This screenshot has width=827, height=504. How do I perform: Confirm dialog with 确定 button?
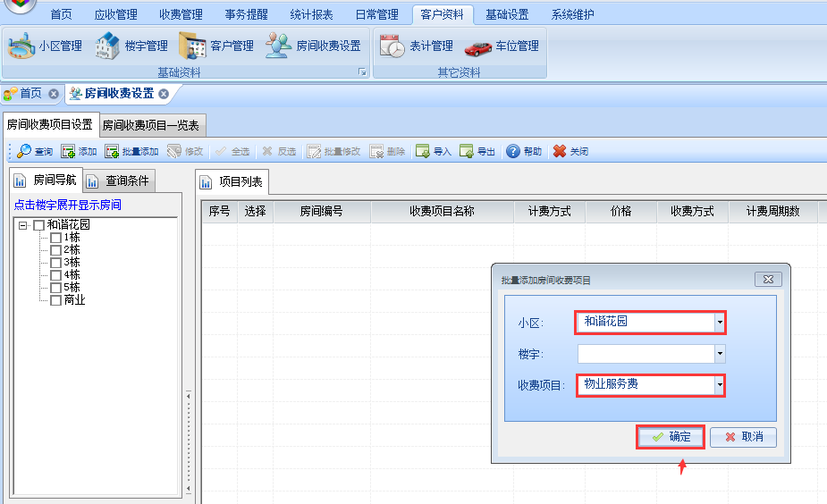coord(671,437)
